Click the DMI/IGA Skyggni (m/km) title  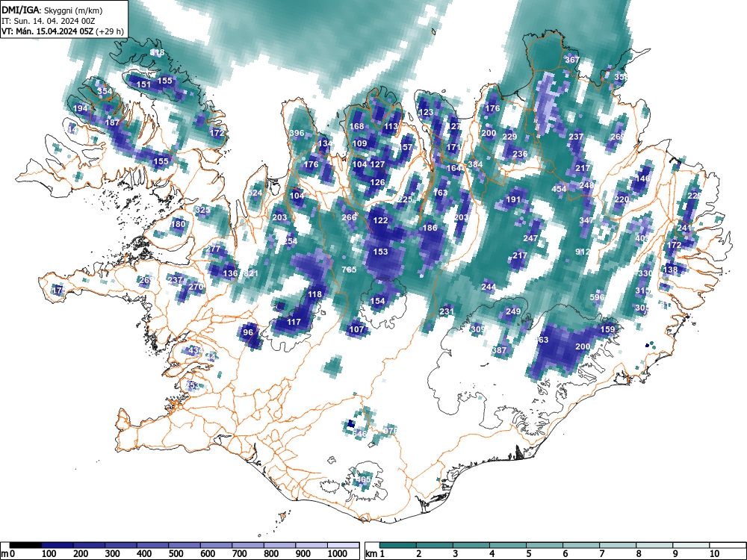(x=52, y=9)
